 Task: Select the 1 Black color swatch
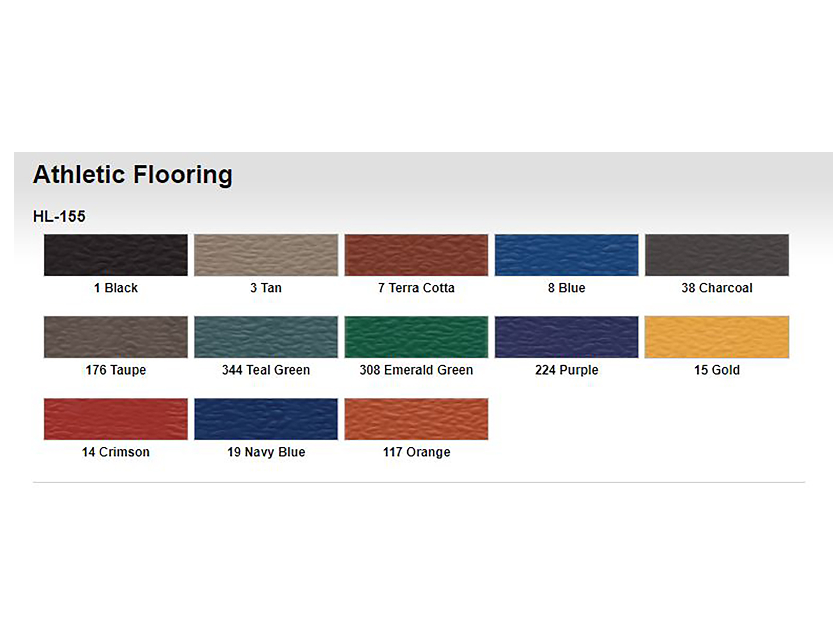point(116,255)
